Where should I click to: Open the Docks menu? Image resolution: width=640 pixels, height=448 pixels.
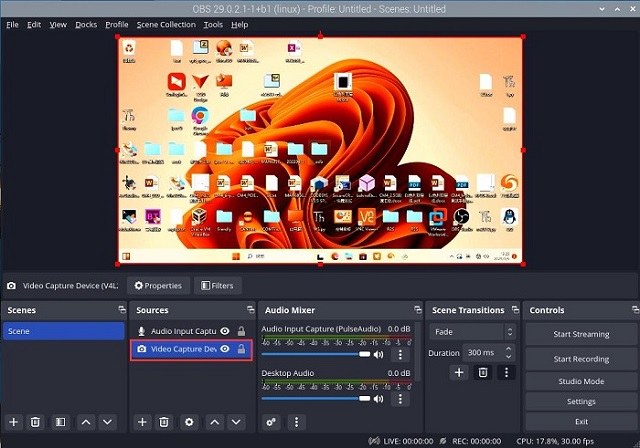(x=86, y=24)
